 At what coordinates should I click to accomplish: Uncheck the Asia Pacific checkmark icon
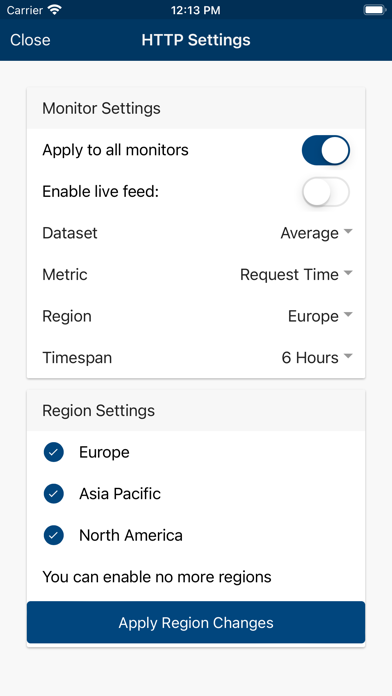pos(54,494)
